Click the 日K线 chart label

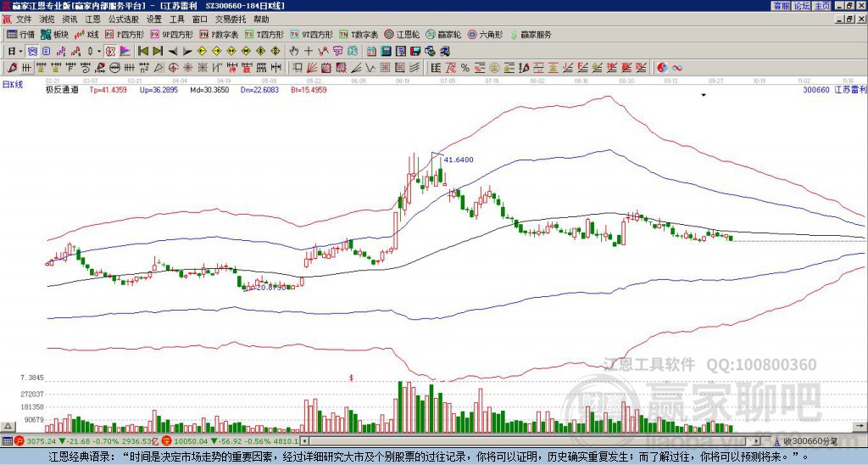click(x=13, y=84)
